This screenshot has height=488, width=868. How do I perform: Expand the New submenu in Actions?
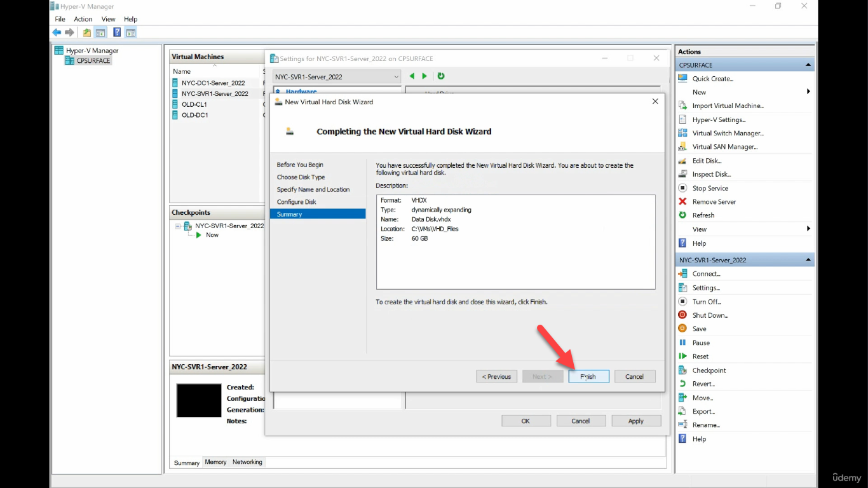coord(808,91)
